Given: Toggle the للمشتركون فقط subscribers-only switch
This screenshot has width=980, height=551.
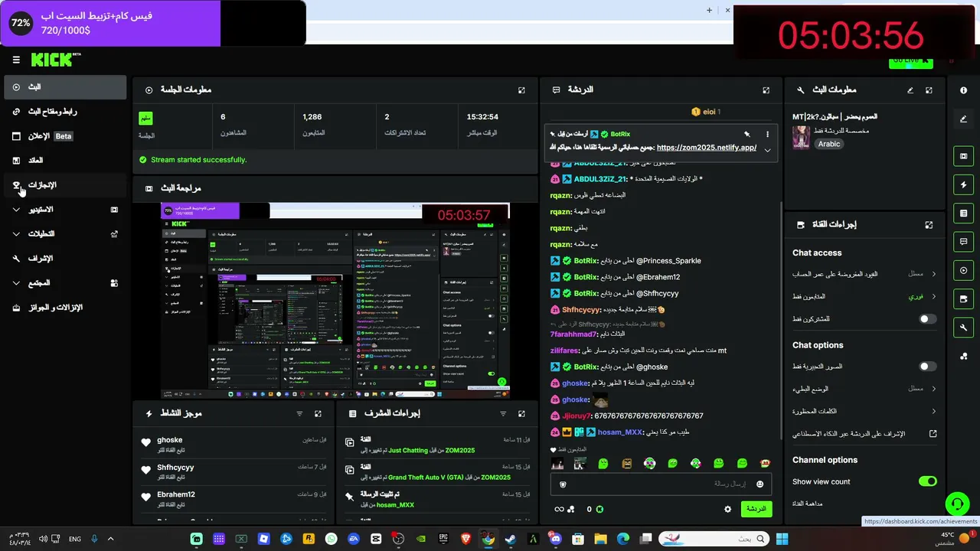Looking at the screenshot, I should [x=927, y=319].
